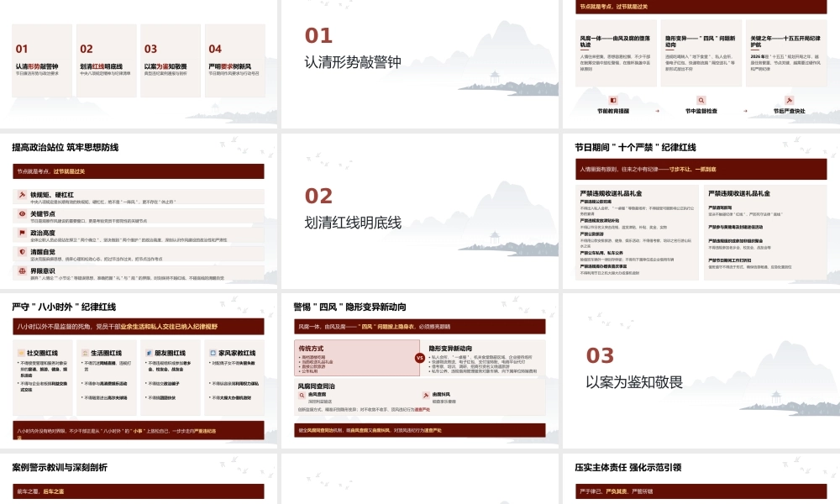Click the heading 界限意识
The image size is (840, 504).
click(43, 271)
